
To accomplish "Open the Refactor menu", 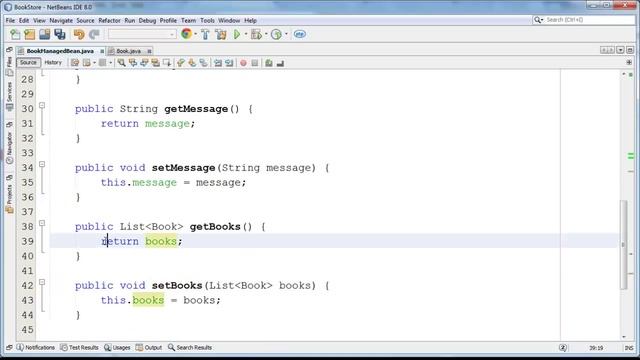I will pos(109,20).
